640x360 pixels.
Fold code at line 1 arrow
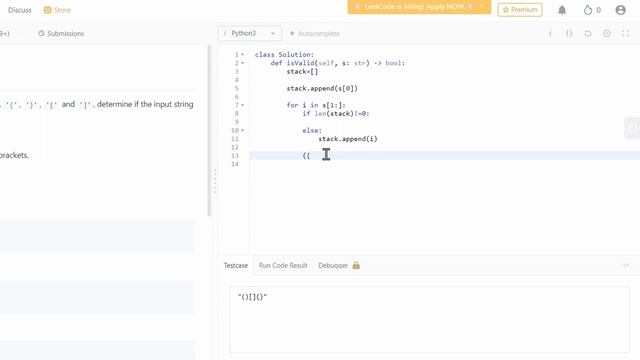tap(242, 55)
